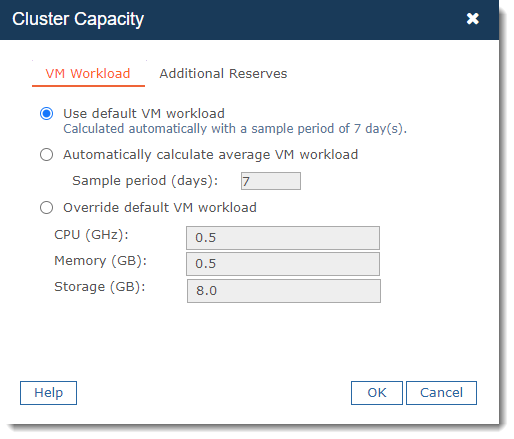Select the Automatically calculate average radio circle
The width and height of the screenshot is (514, 439).
[x=46, y=155]
